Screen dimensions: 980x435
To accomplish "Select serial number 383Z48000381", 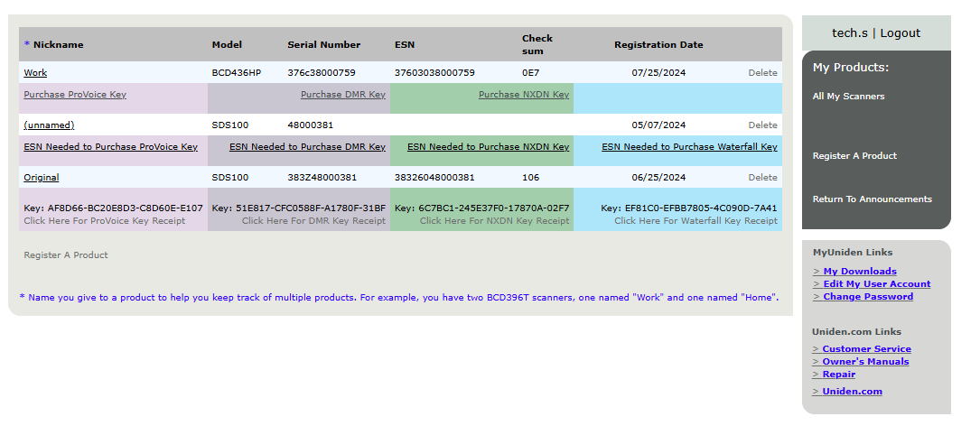I will (322, 177).
